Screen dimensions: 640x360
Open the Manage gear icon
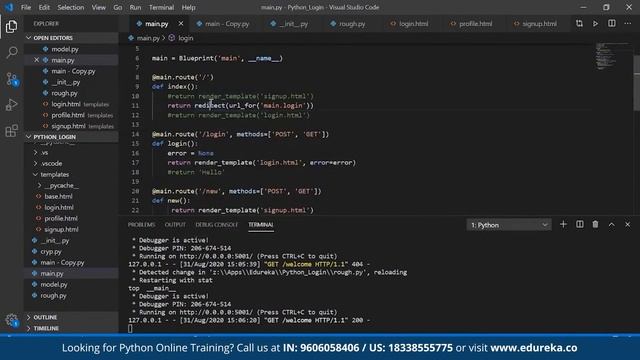11,320
